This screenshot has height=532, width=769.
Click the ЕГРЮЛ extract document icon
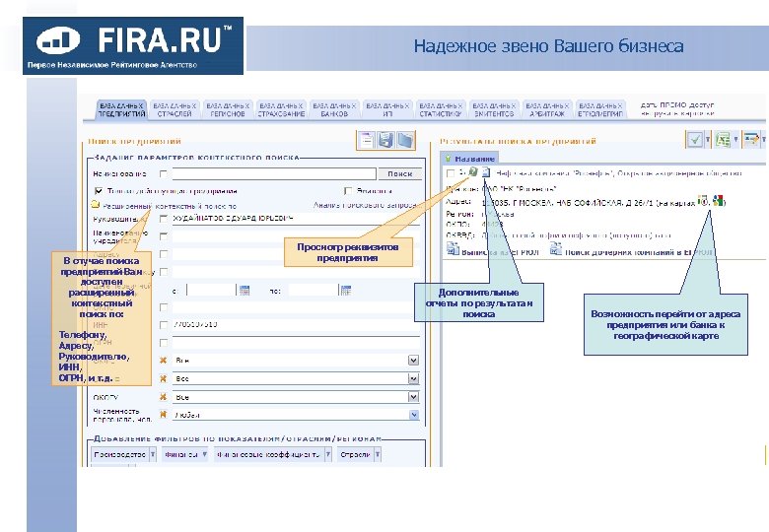tap(453, 249)
